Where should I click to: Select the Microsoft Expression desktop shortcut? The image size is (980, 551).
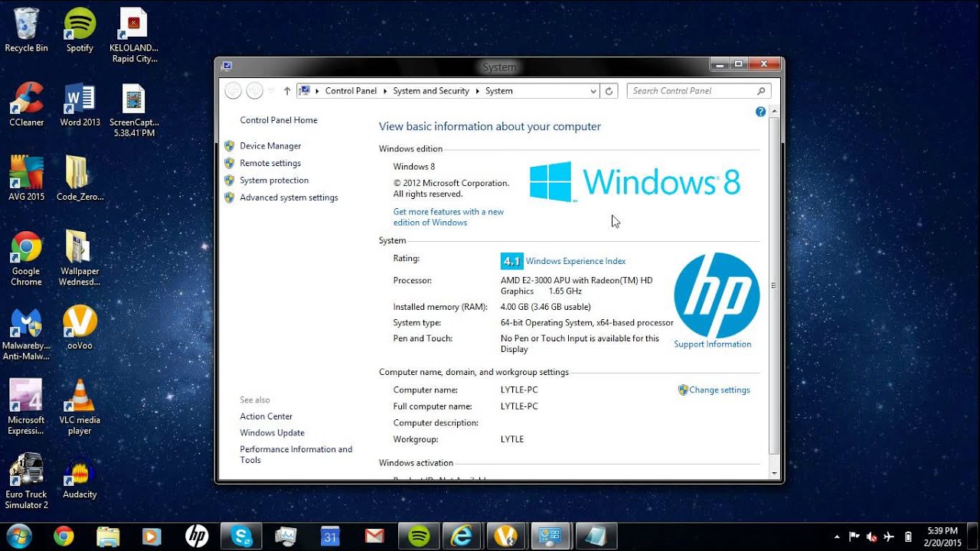pos(26,407)
